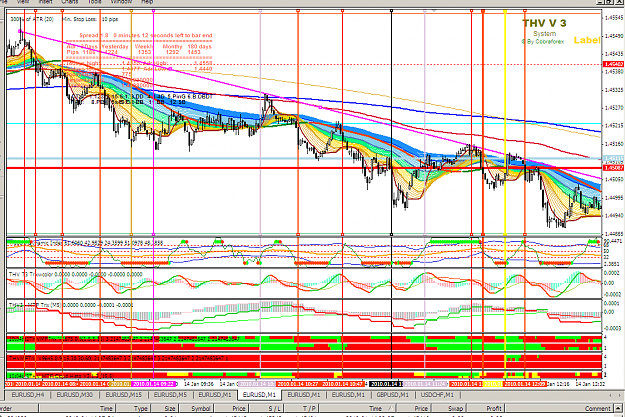625x417 pixels.
Task: Click the terminal scrollbar up arrow
Action: (618, 408)
